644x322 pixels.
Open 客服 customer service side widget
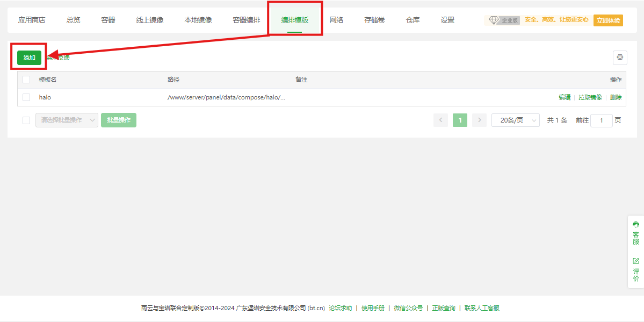(636, 233)
